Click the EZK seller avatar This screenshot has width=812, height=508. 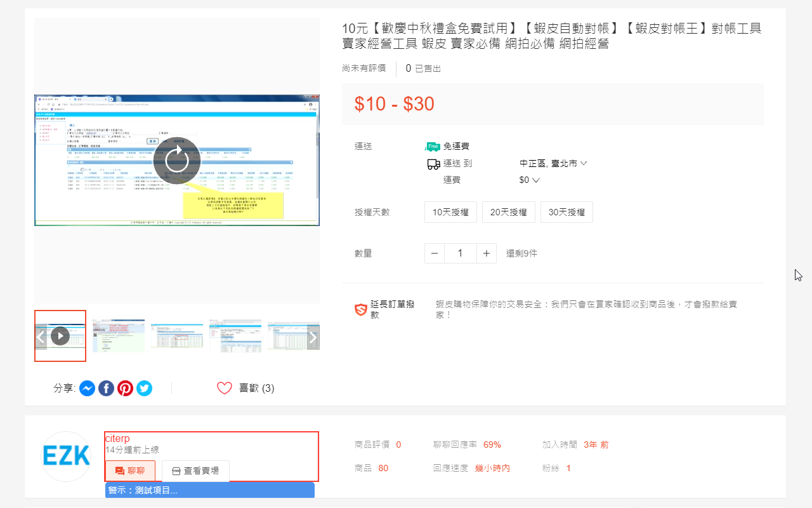(67, 456)
